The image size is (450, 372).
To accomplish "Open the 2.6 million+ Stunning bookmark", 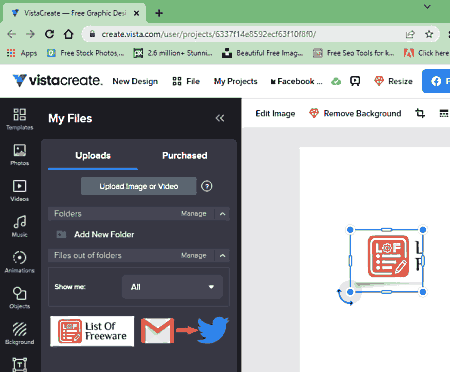I will [173, 53].
